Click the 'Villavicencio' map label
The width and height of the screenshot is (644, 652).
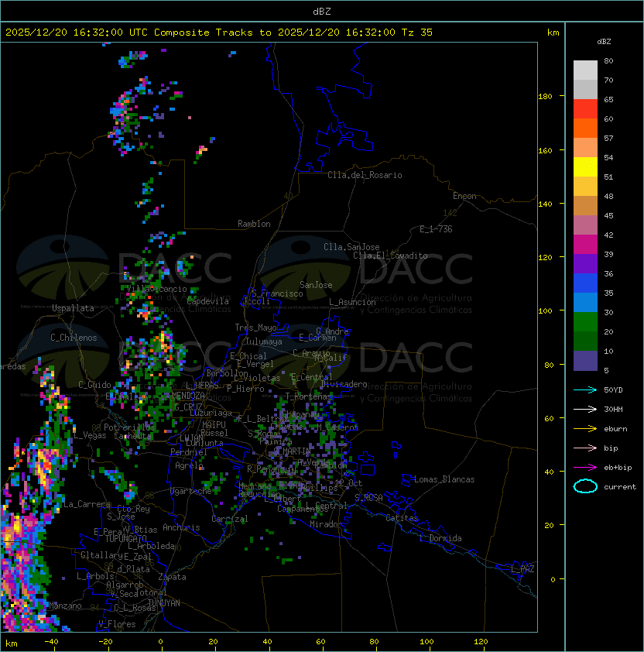(x=156, y=289)
